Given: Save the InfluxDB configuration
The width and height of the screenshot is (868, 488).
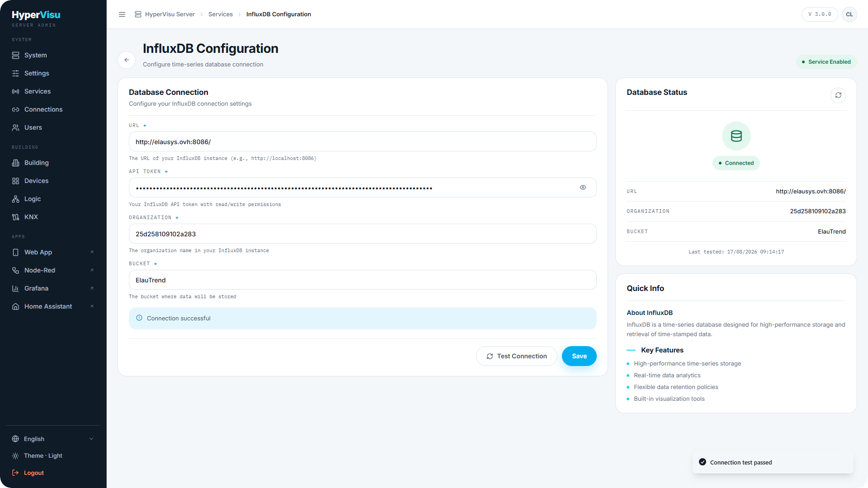Looking at the screenshot, I should tap(579, 357).
